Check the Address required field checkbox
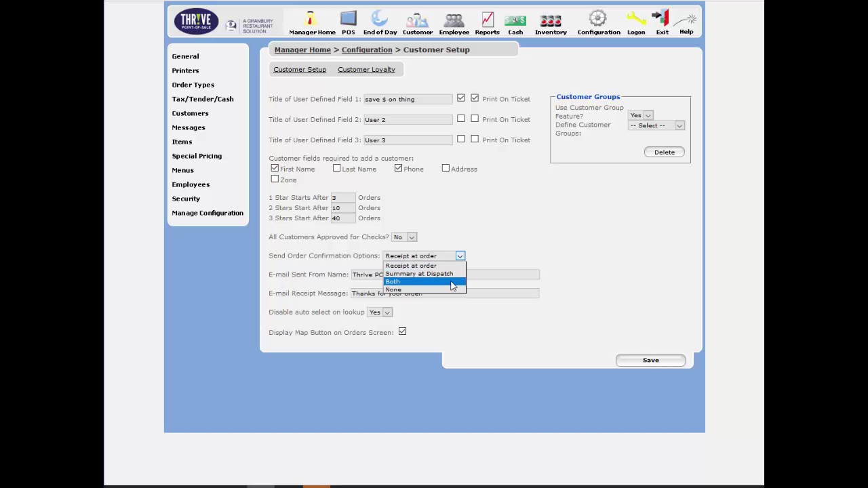Image resolution: width=868 pixels, height=488 pixels. 446,168
